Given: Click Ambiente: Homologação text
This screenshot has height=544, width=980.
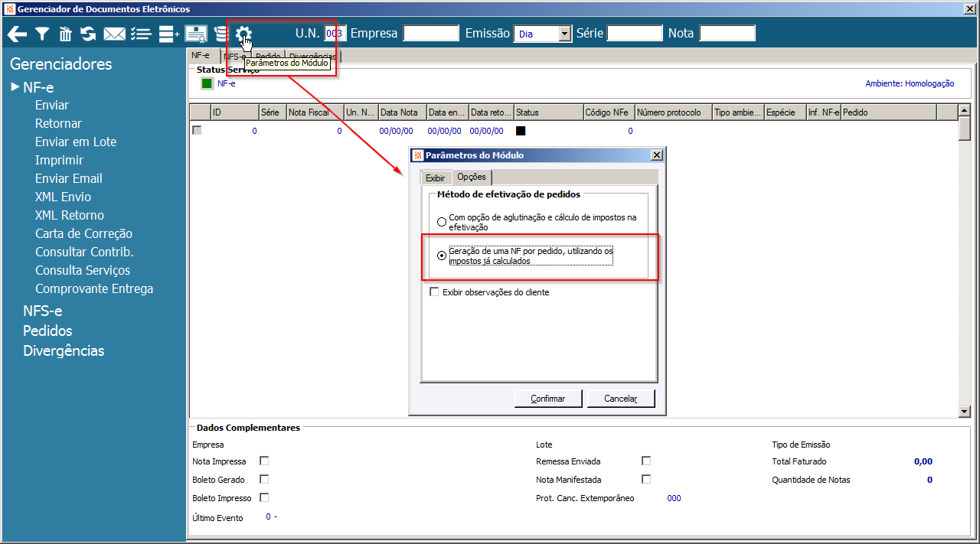Looking at the screenshot, I should click(910, 83).
